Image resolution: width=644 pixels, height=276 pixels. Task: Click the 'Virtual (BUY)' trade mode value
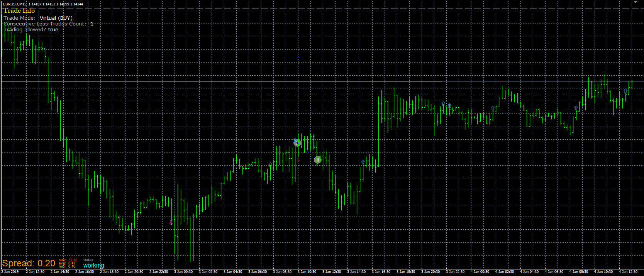(x=56, y=18)
